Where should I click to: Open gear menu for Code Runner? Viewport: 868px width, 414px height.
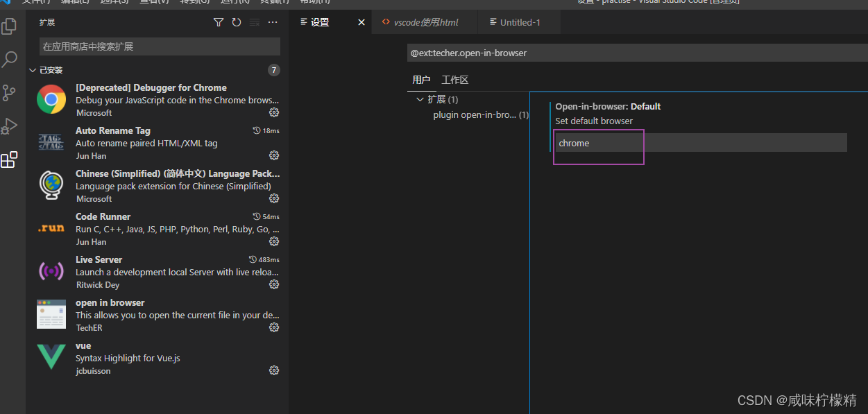[x=274, y=241]
